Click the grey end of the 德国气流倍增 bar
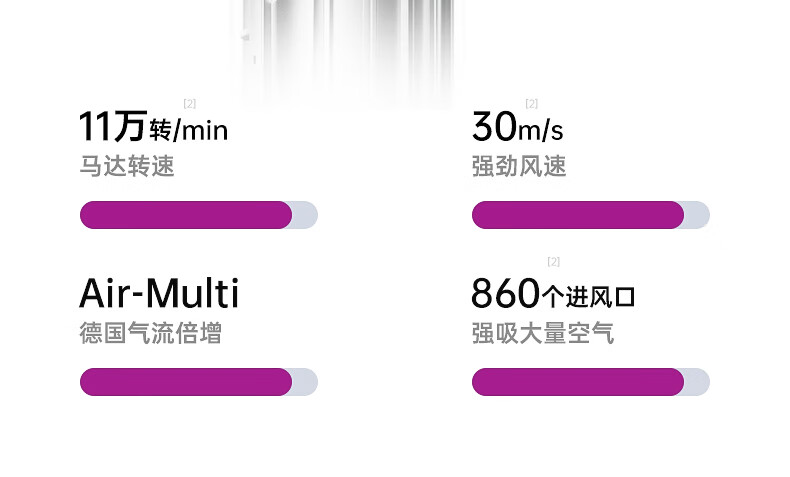The width and height of the screenshot is (790, 477). coord(306,382)
